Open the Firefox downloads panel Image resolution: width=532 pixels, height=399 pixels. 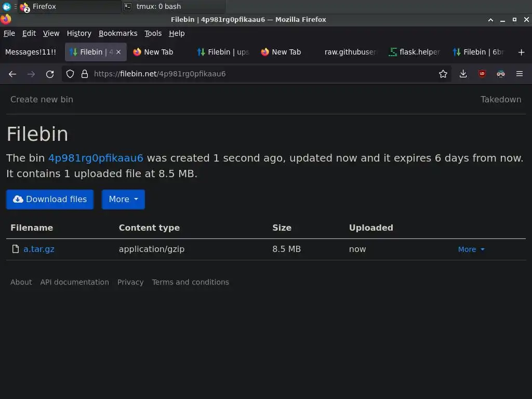click(x=463, y=74)
